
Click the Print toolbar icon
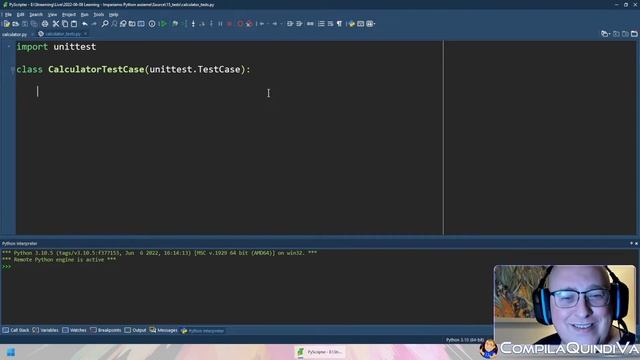coord(45,24)
